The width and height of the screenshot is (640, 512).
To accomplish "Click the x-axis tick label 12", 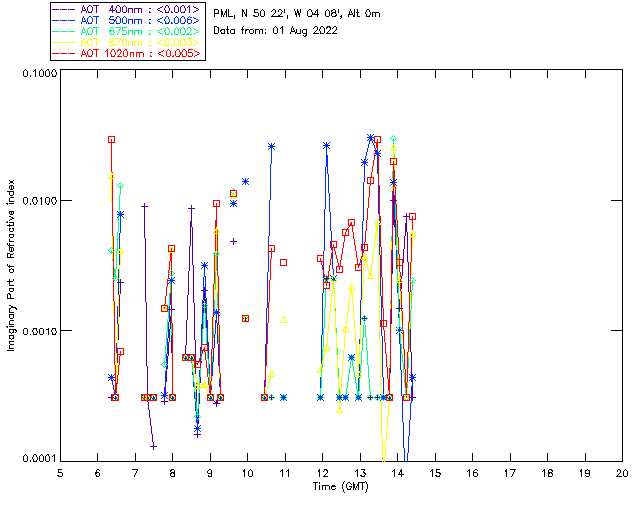I will click(322, 473).
